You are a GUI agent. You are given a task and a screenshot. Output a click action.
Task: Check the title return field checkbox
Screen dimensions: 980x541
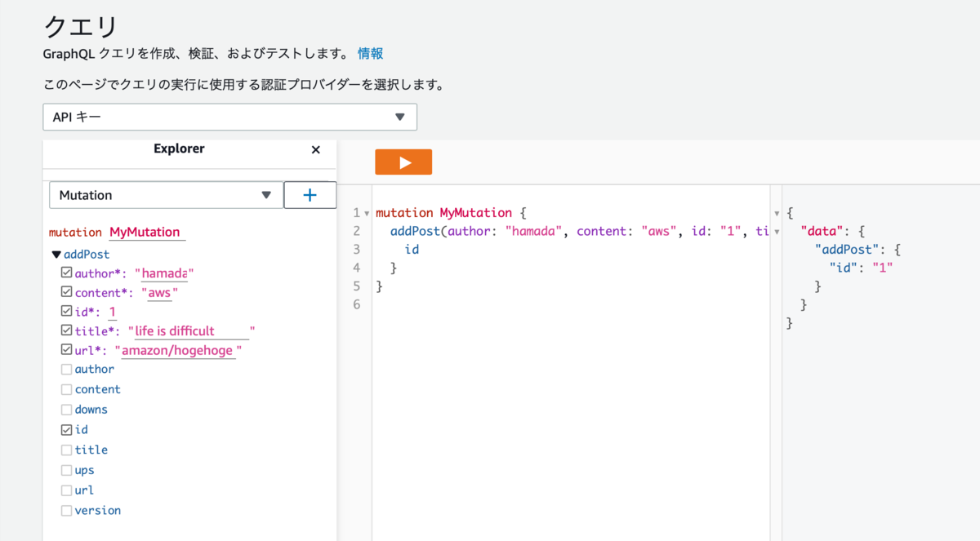[66, 450]
